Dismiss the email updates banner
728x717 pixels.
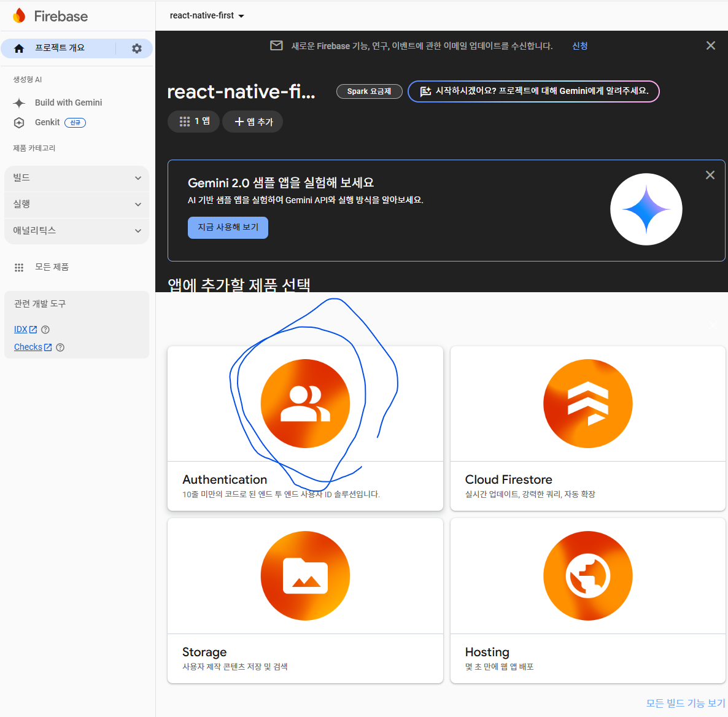710,45
